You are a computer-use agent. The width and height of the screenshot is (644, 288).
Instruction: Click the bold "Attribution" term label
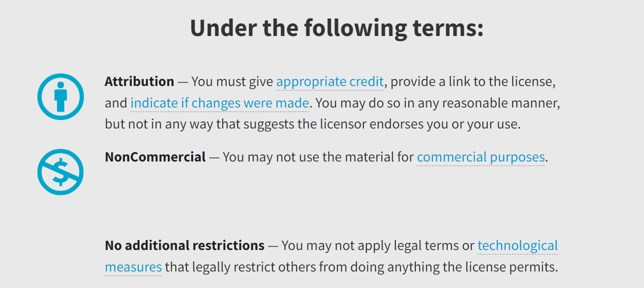139,81
